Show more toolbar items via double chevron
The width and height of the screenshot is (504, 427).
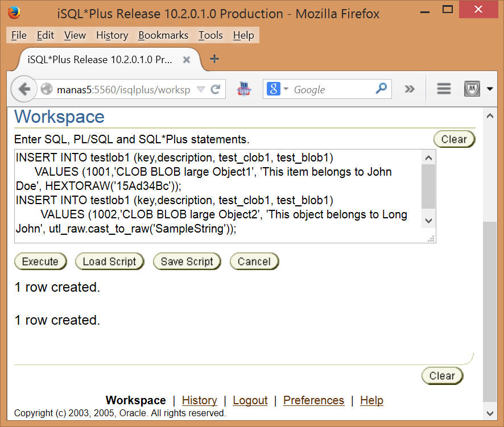tap(410, 89)
